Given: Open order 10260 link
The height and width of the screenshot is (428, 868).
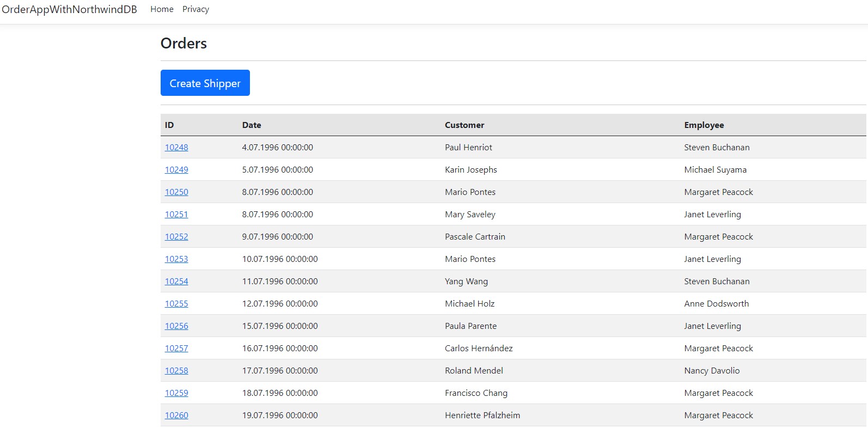Looking at the screenshot, I should [x=176, y=415].
